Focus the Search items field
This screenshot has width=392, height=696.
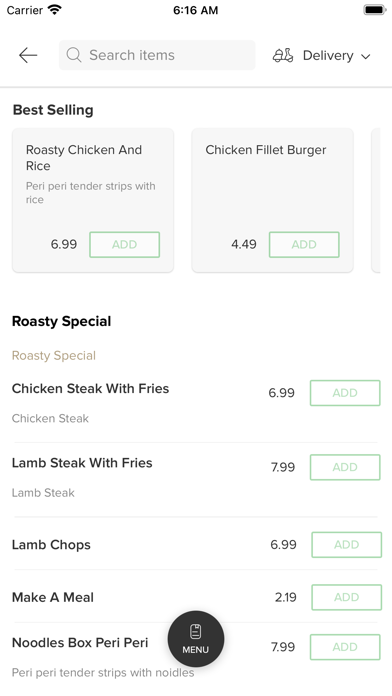tap(157, 55)
